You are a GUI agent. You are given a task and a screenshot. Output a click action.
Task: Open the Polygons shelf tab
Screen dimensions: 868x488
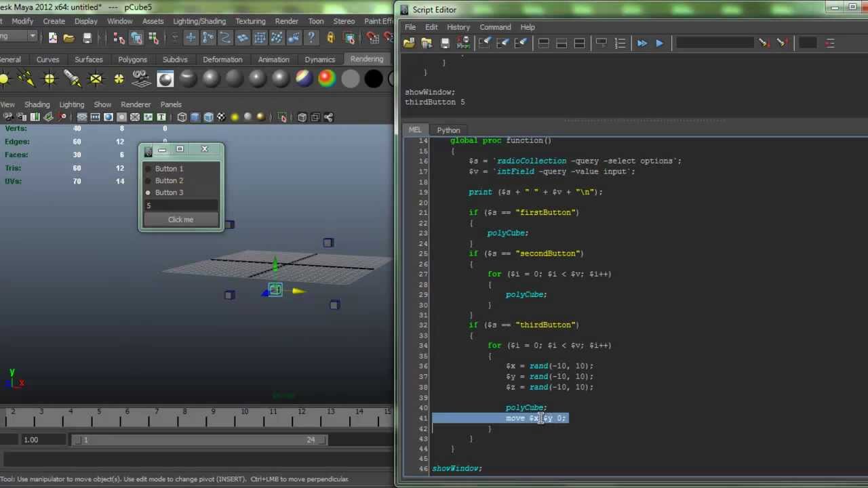pyautogui.click(x=132, y=60)
